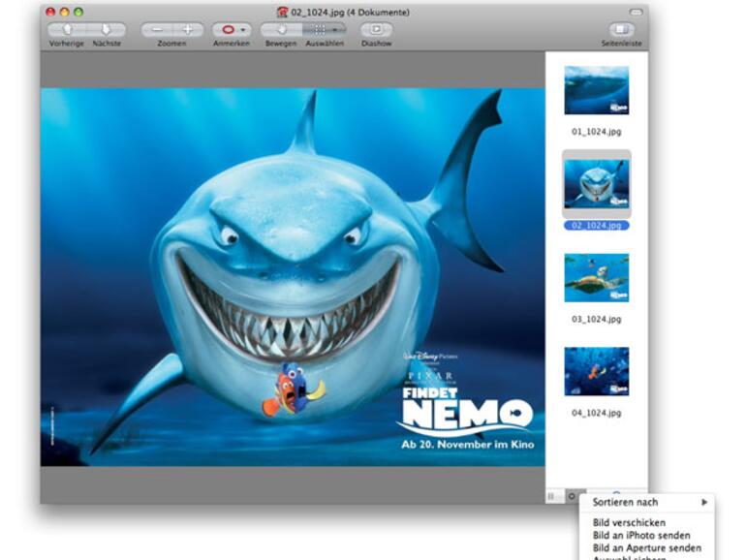Select thumbnail 01_1024.jpg in the sidebar
The height and width of the screenshot is (560, 746).
tap(596, 90)
